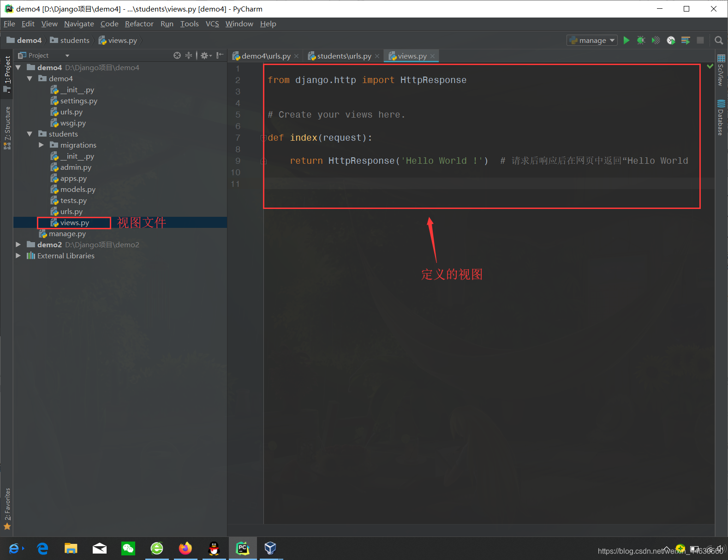This screenshot has height=560, width=728.
Task: Expand the demo2 project node
Action: 18,244
